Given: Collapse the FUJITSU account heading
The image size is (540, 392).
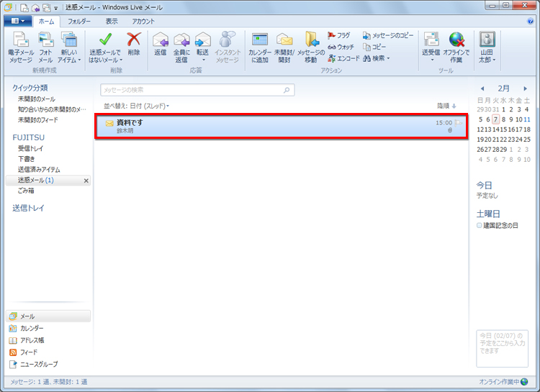Looking at the screenshot, I should tap(29, 137).
